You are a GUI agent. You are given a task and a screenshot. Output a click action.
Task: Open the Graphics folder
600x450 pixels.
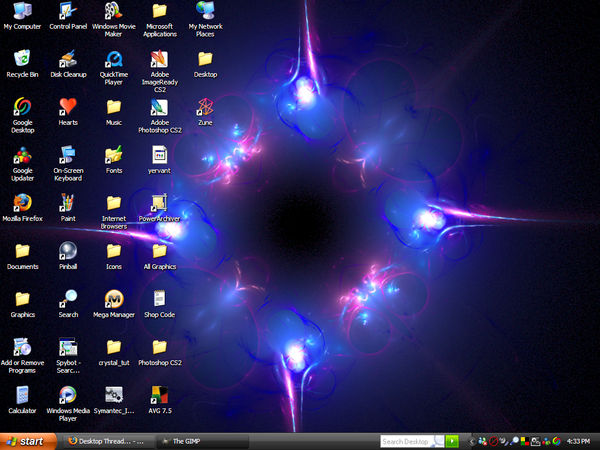click(22, 304)
